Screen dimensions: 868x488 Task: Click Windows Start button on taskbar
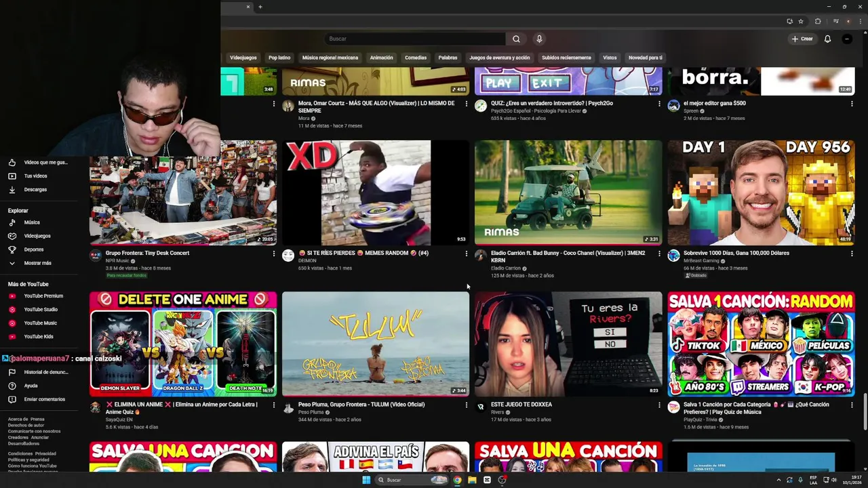(366, 480)
